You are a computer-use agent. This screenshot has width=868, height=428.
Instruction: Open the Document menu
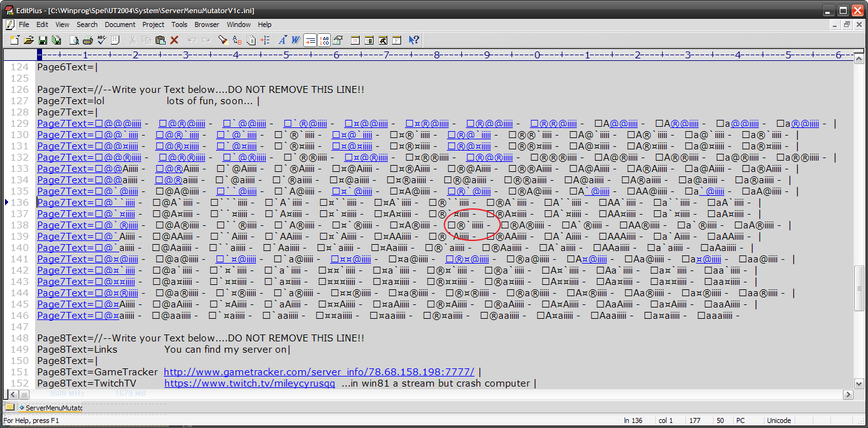tap(120, 24)
